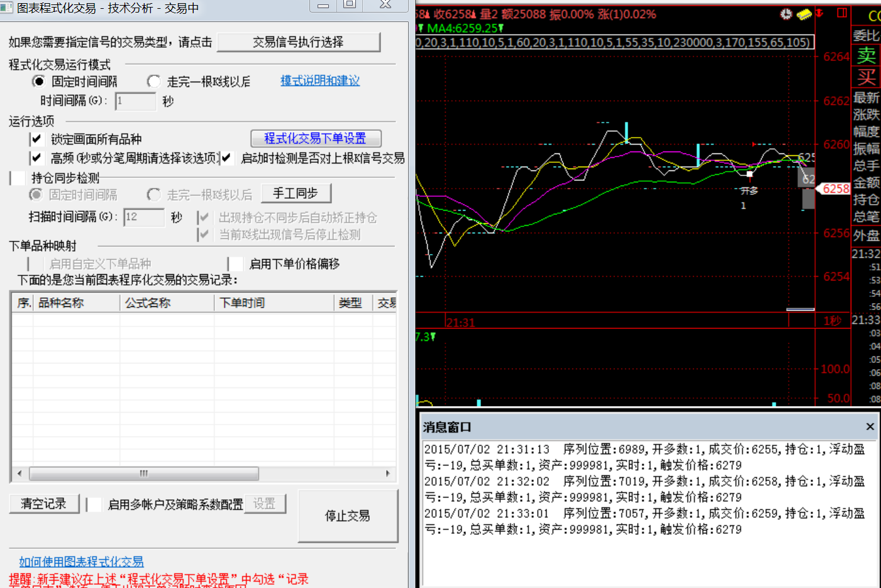881x588 pixels.
Task: Click the 6258 current price tag on axis
Action: click(x=836, y=188)
